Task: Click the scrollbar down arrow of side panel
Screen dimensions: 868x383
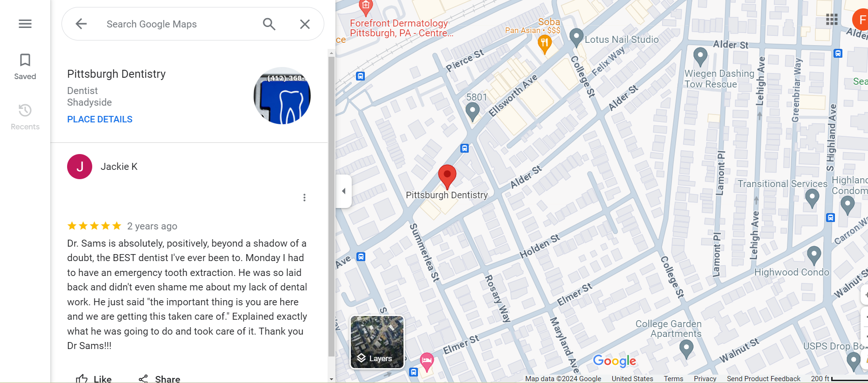Action: pyautogui.click(x=331, y=379)
